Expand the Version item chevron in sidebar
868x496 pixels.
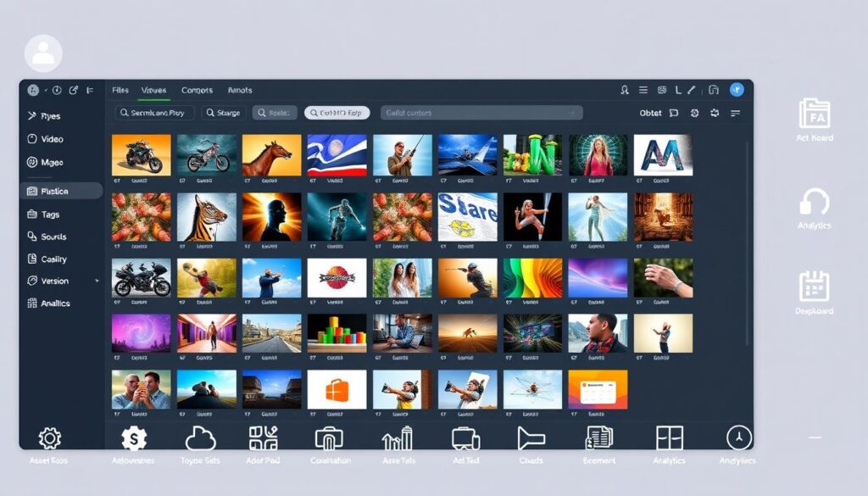[97, 281]
